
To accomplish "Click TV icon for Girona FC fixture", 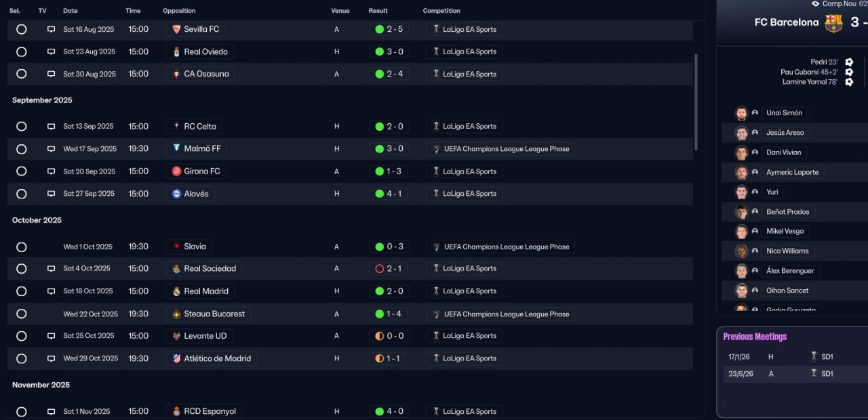I will tap(51, 172).
